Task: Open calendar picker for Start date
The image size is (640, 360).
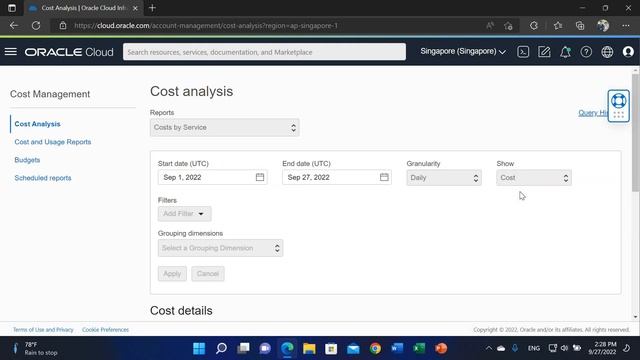Action: click(x=260, y=177)
